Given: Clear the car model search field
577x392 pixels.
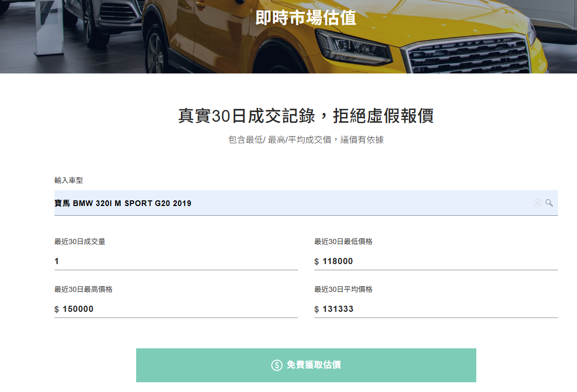Looking at the screenshot, I should [x=537, y=203].
